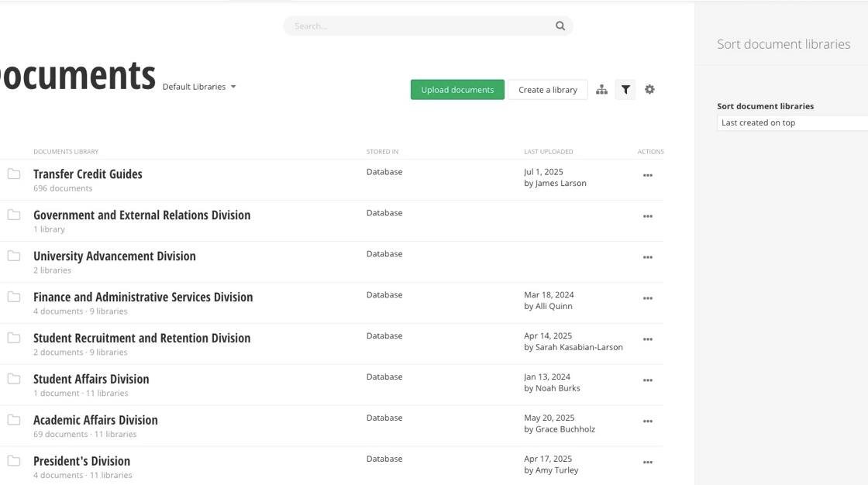The height and width of the screenshot is (485, 868).
Task: Open the library hierarchy tree icon
Action: [601, 90]
